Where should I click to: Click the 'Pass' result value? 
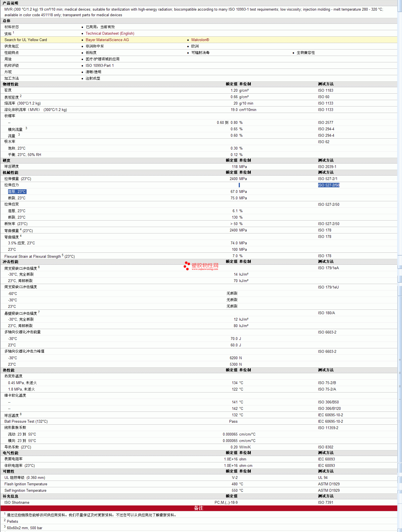coord(233,422)
